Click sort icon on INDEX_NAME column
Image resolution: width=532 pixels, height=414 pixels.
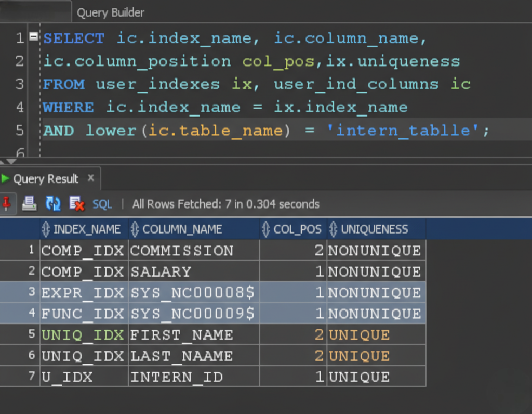tap(46, 229)
